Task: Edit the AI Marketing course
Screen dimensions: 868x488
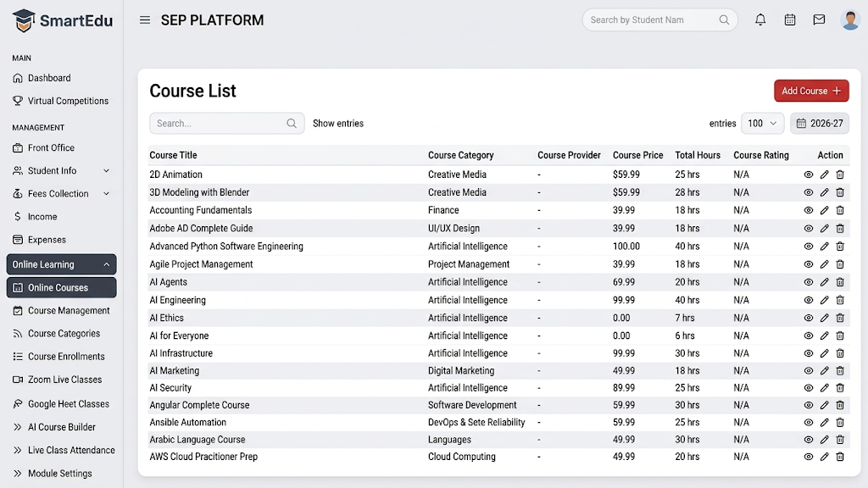Action: coord(824,371)
